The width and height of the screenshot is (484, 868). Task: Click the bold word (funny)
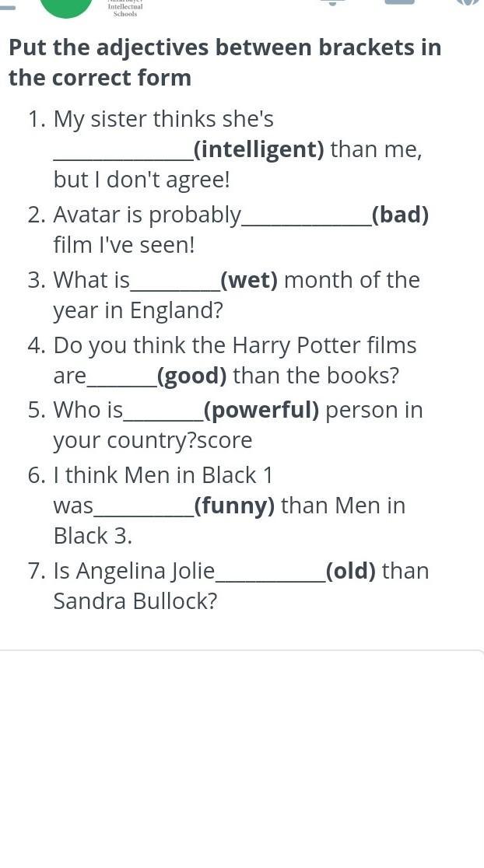point(234,506)
